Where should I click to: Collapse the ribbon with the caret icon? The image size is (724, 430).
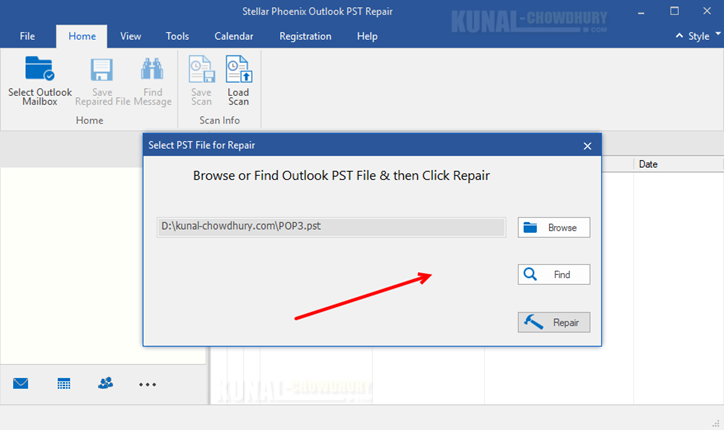[679, 36]
